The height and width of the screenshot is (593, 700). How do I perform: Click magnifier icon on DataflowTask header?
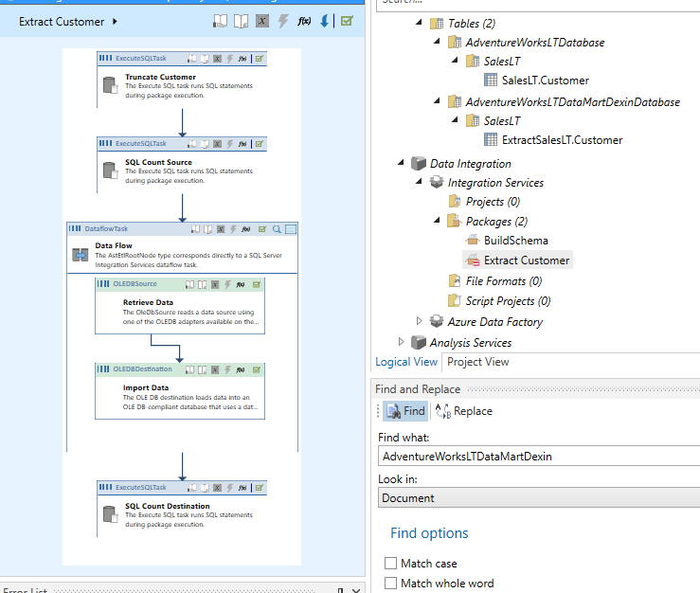click(x=277, y=229)
